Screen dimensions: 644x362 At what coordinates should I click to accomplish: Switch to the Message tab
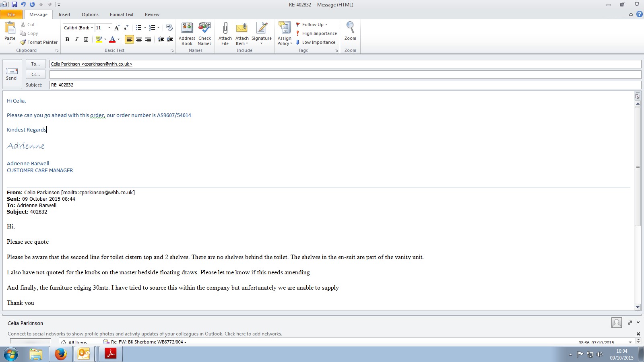(x=38, y=14)
